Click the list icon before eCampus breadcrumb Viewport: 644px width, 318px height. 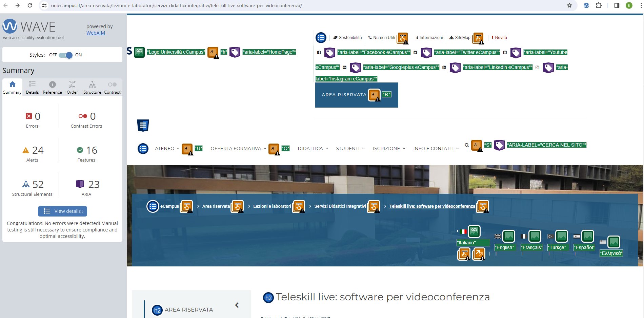(x=153, y=206)
